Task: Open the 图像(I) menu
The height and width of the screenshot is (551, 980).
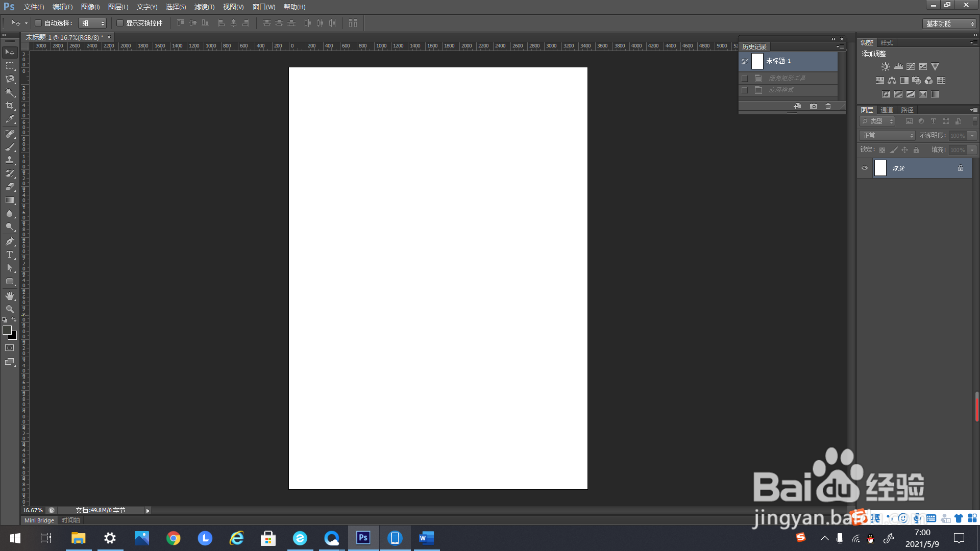Action: tap(90, 7)
